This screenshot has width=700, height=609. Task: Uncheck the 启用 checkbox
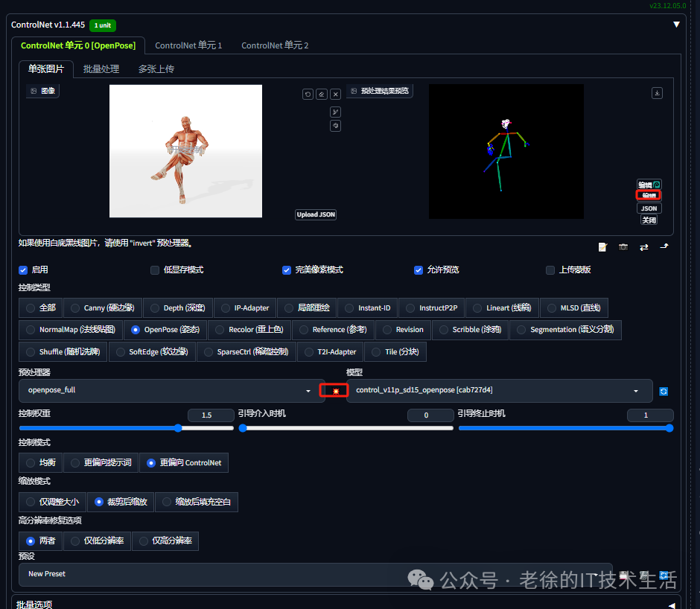[23, 270]
